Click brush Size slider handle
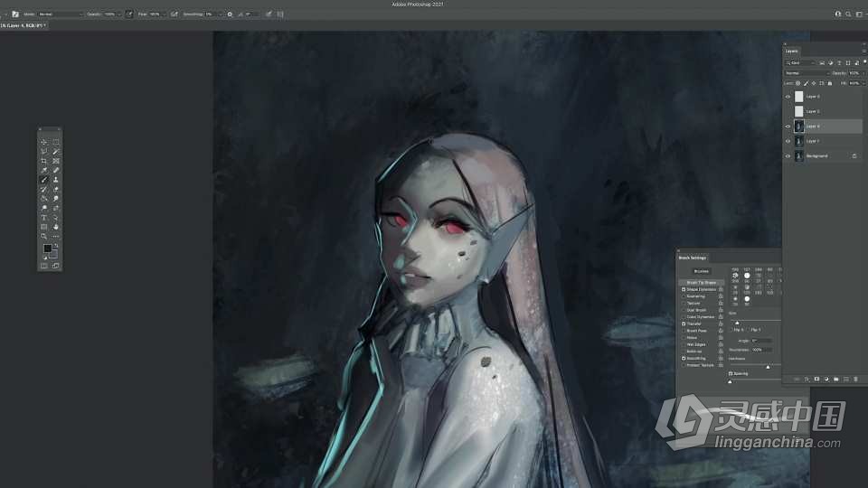 738,323
